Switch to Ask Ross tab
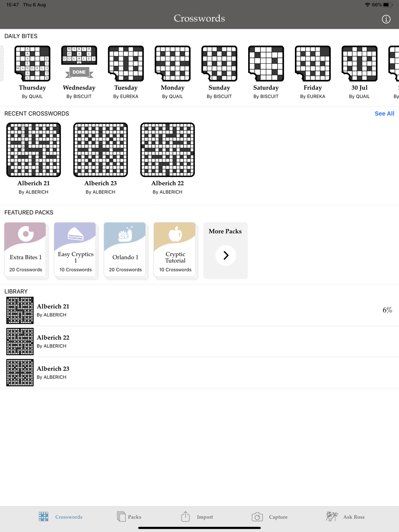This screenshot has height=532, width=399. pos(345,517)
